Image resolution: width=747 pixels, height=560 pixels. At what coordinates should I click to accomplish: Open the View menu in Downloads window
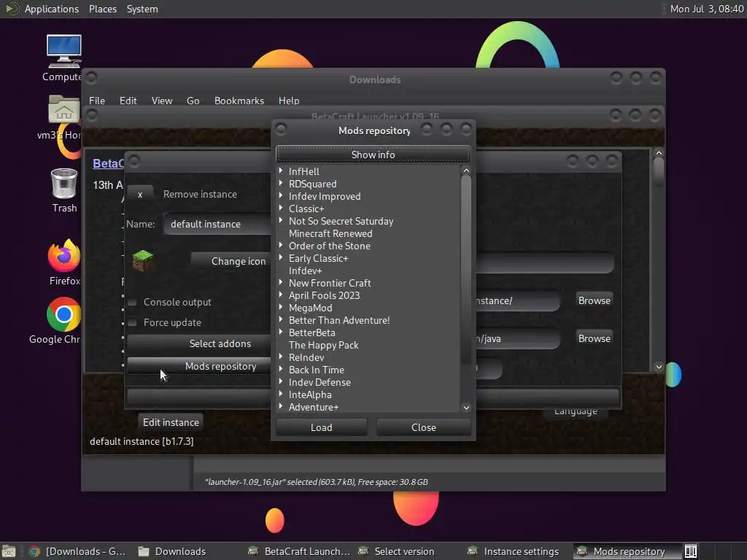(x=161, y=101)
